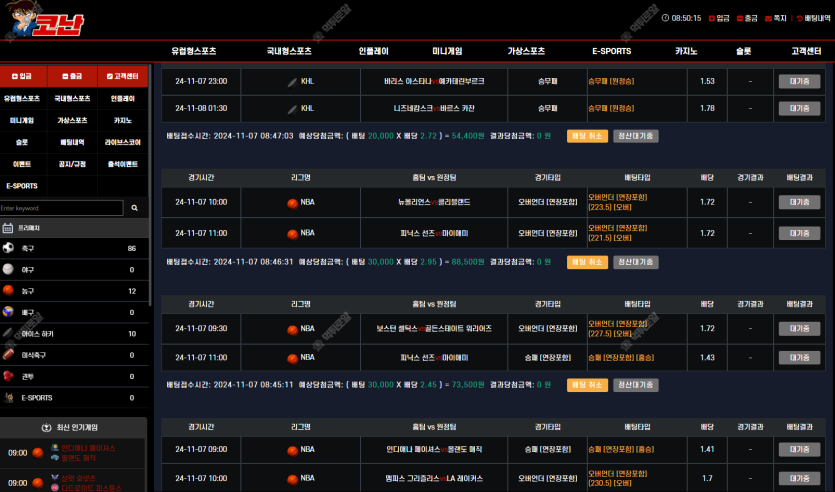Open the 카지노 top navigation item

pos(686,51)
